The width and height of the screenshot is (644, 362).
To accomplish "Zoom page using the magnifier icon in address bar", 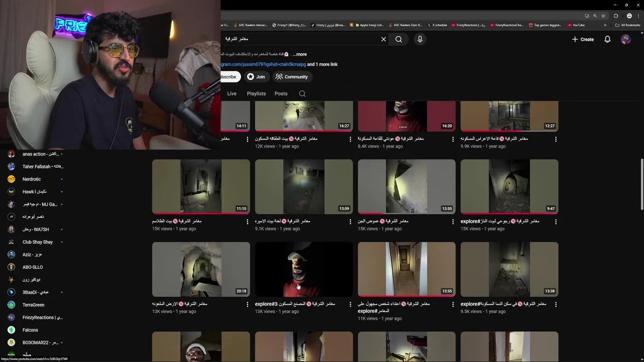I will click(595, 16).
